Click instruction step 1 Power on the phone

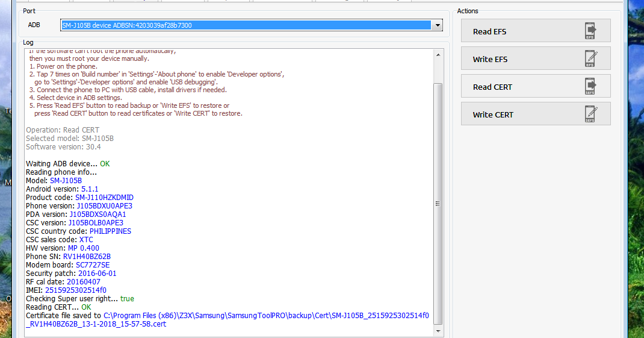pyautogui.click(x=63, y=67)
